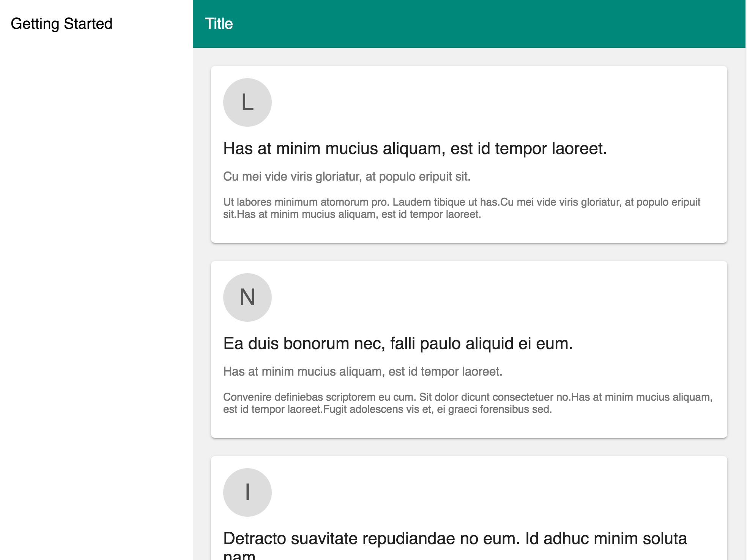Click heading 'Detracto suavitate repudiandae'

(455, 538)
